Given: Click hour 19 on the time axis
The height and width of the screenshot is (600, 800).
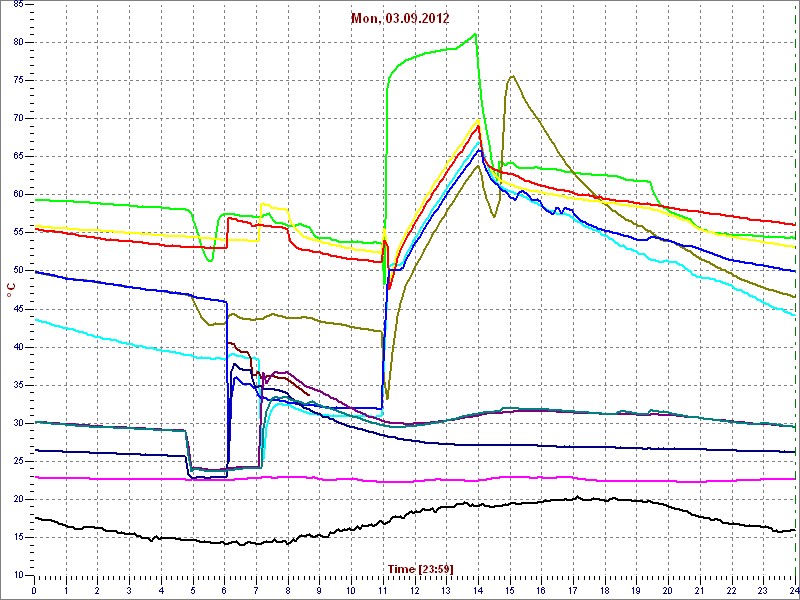Looking at the screenshot, I should pyautogui.click(x=635, y=590).
